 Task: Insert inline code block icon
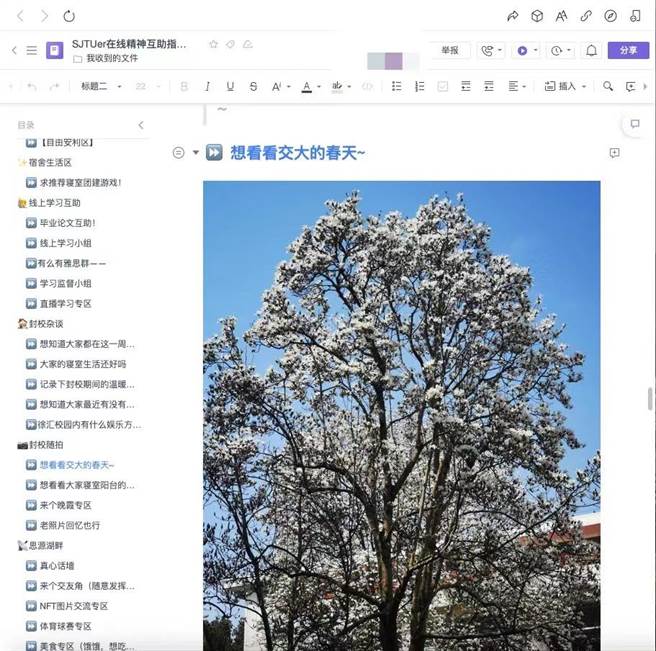(367, 87)
